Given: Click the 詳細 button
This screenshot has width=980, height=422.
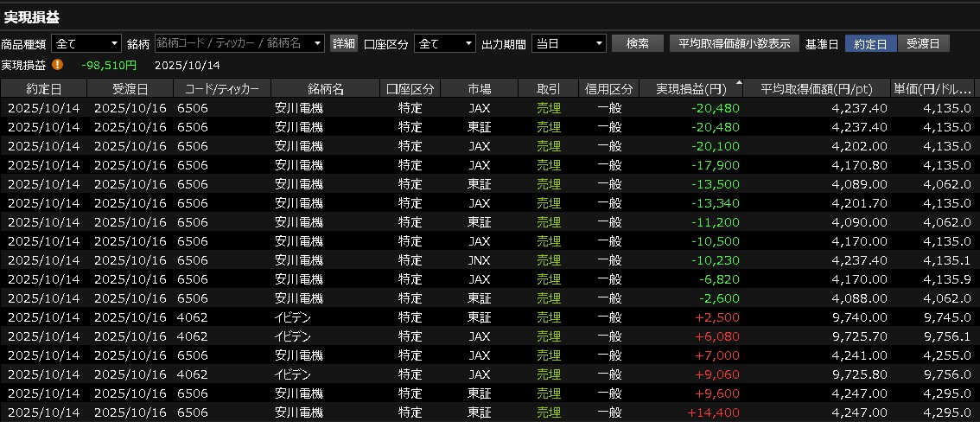Looking at the screenshot, I should pos(344,43).
